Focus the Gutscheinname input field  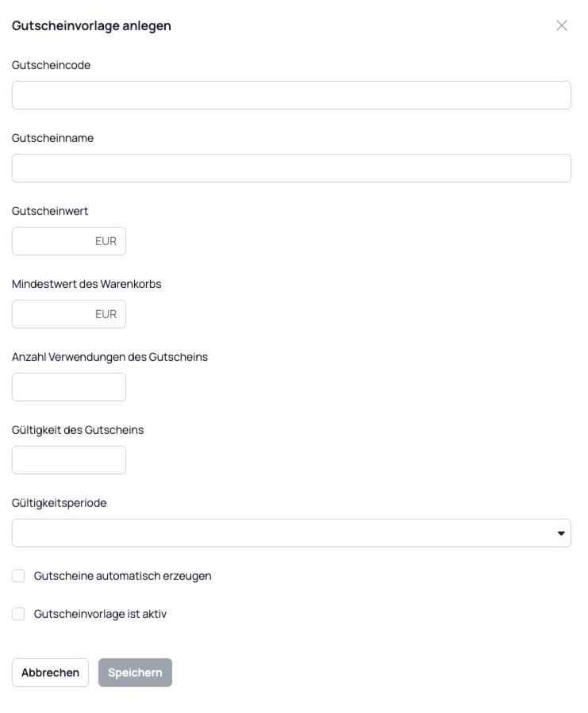[291, 167]
